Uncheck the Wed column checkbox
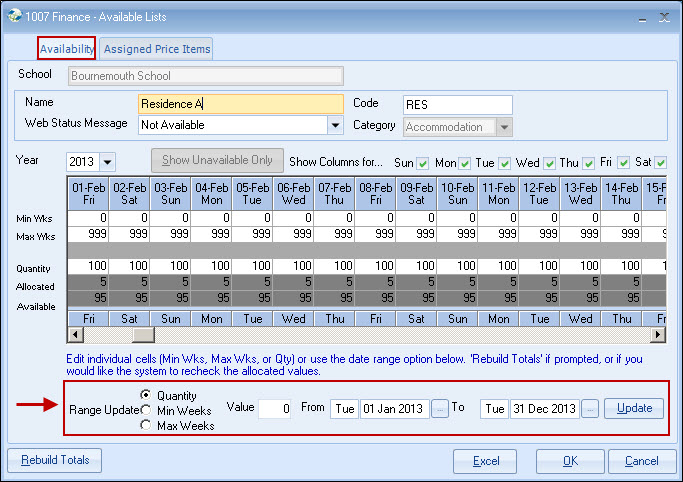 tap(548, 162)
